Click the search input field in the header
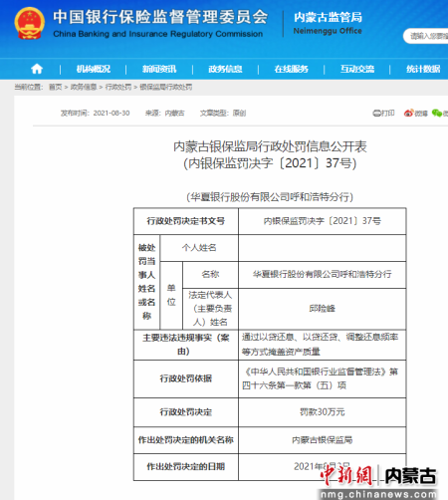 426,36
